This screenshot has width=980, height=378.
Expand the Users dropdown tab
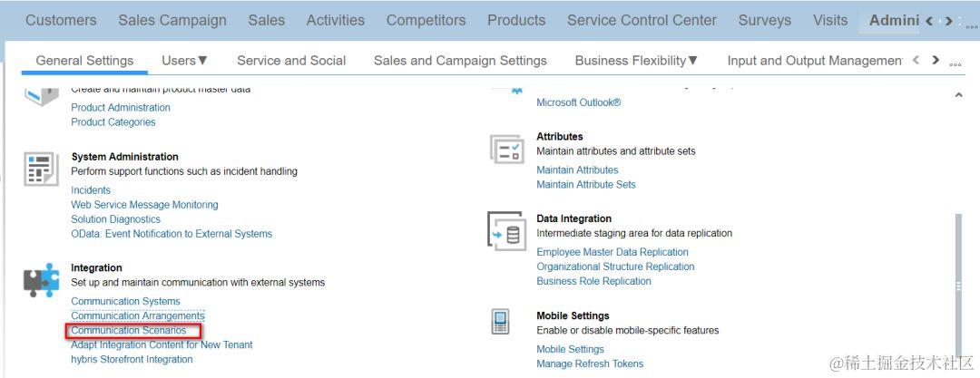185,61
